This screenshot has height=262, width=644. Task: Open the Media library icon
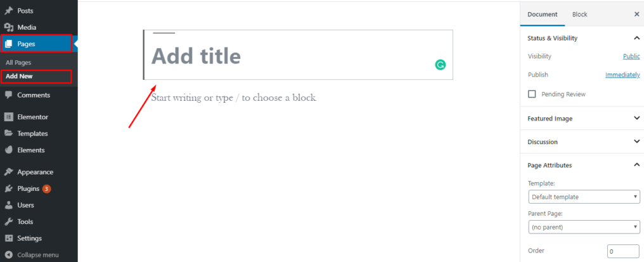tap(9, 27)
